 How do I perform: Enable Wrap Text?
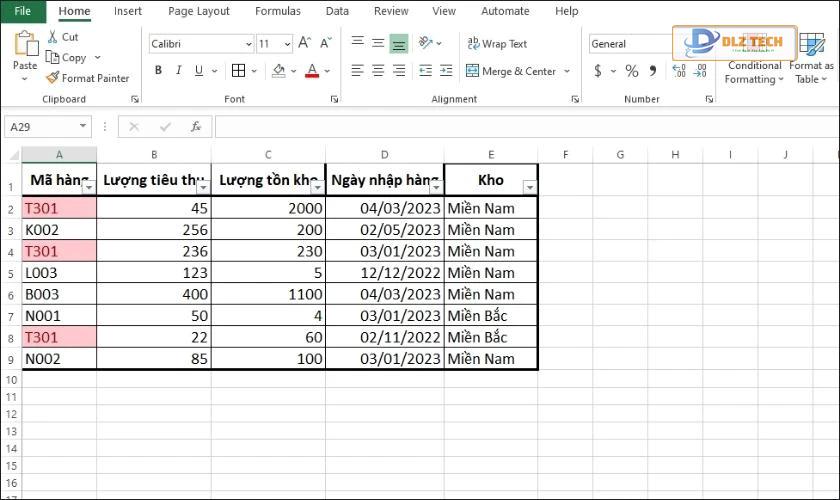pyautogui.click(x=497, y=44)
